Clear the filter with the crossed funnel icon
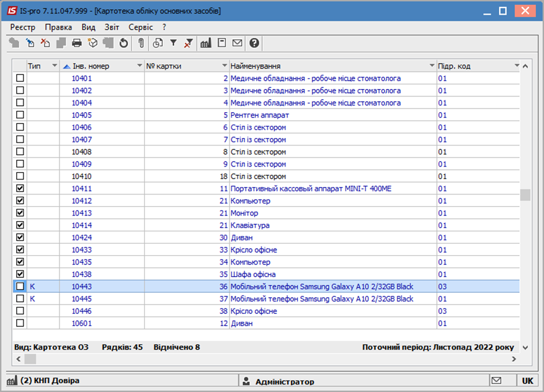This screenshot has width=544, height=392. (x=188, y=43)
